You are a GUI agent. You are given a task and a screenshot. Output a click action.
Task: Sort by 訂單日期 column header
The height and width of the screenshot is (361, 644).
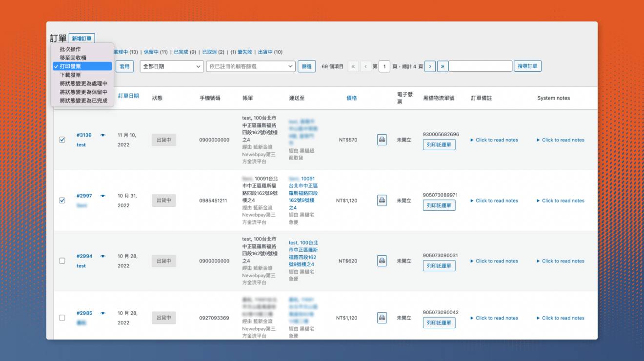pos(128,96)
